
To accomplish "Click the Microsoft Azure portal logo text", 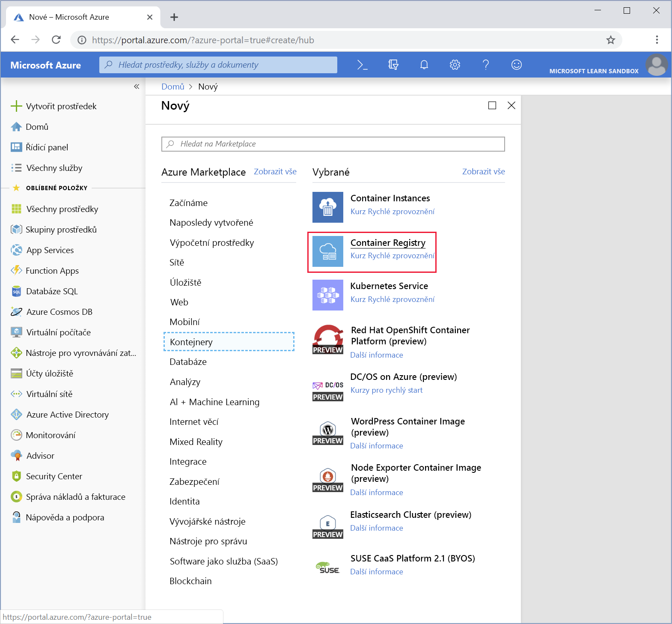I will click(x=46, y=65).
